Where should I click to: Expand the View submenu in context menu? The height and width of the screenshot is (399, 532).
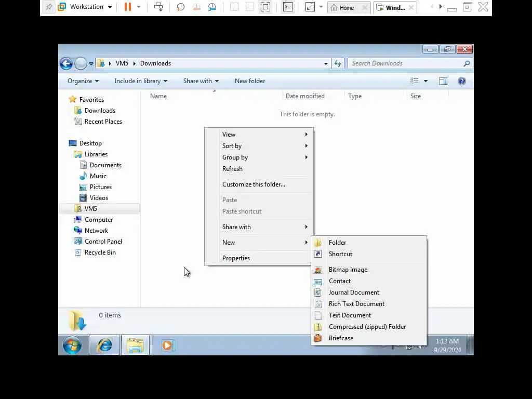tap(259, 135)
